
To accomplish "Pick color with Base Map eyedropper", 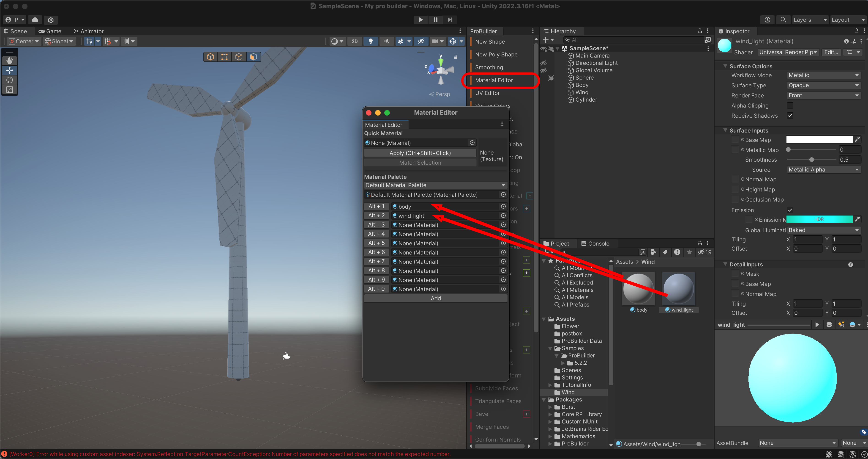I will click(858, 140).
